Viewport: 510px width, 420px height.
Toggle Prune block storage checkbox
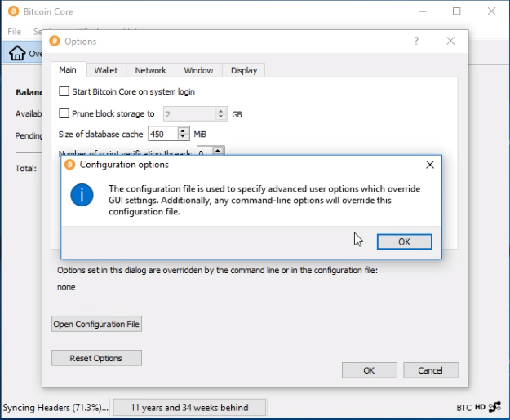(64, 114)
